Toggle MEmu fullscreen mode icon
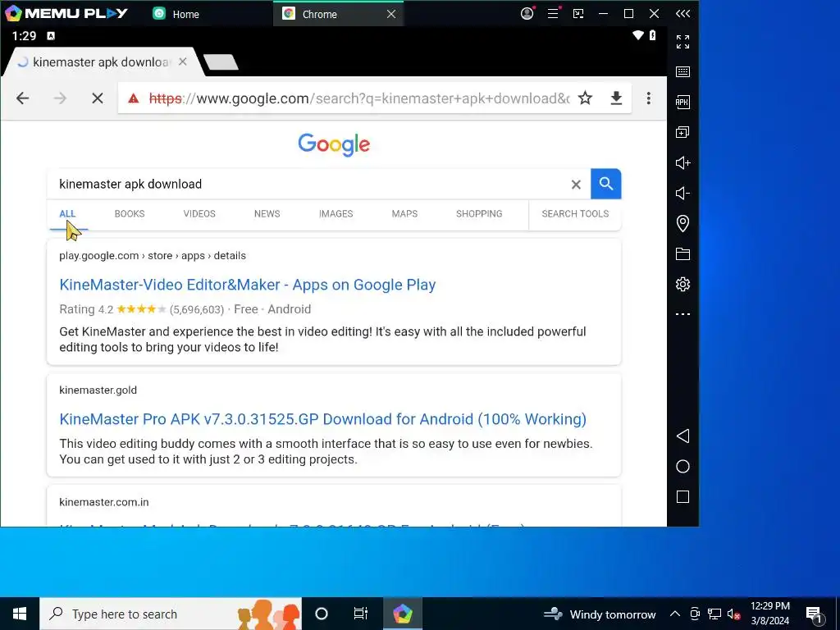The width and height of the screenshot is (840, 630). [682, 42]
